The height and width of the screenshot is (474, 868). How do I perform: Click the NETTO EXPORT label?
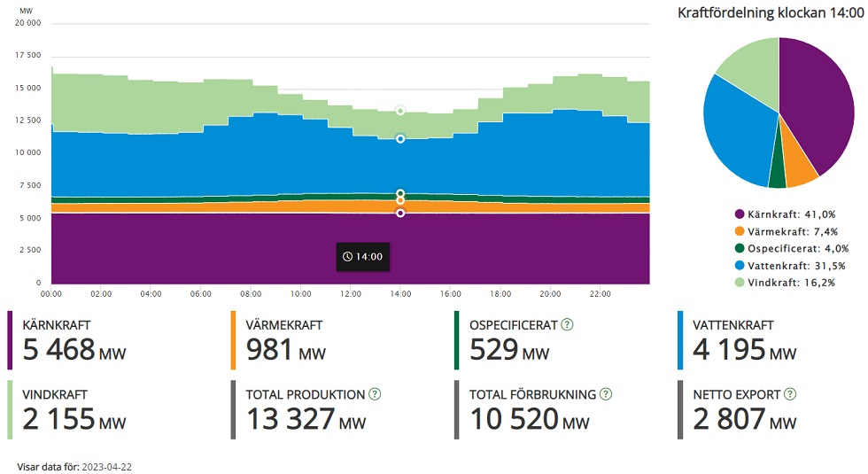[x=736, y=395]
